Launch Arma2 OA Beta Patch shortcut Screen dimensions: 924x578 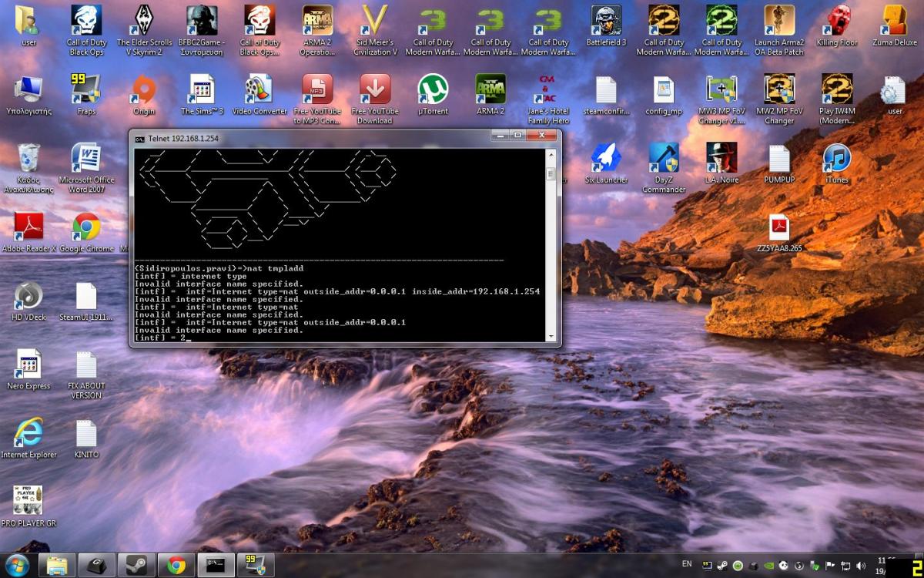click(x=779, y=30)
